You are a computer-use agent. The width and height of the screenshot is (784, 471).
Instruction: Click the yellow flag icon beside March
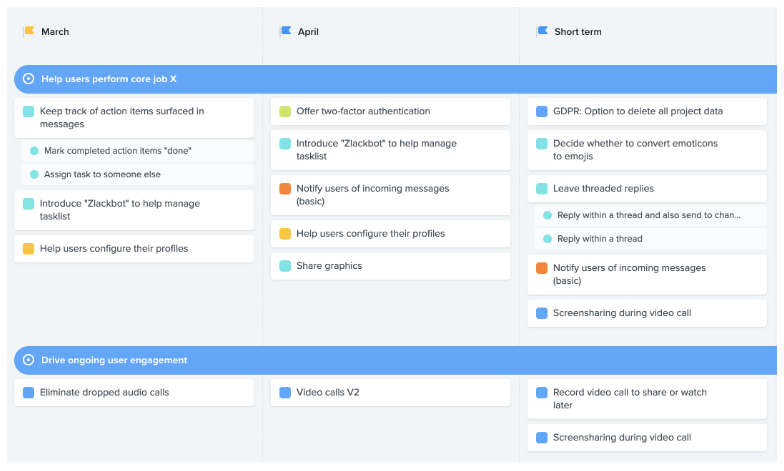point(29,31)
